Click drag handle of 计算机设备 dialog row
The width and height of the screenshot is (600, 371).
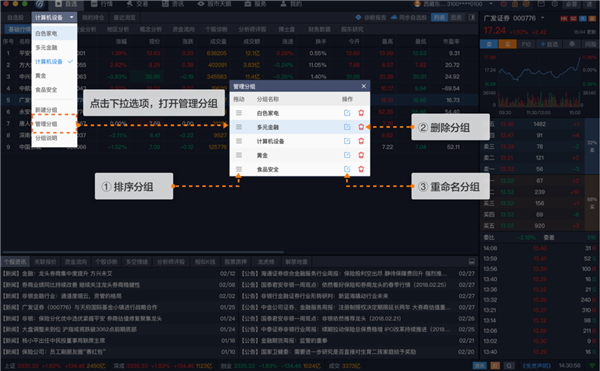click(239, 141)
